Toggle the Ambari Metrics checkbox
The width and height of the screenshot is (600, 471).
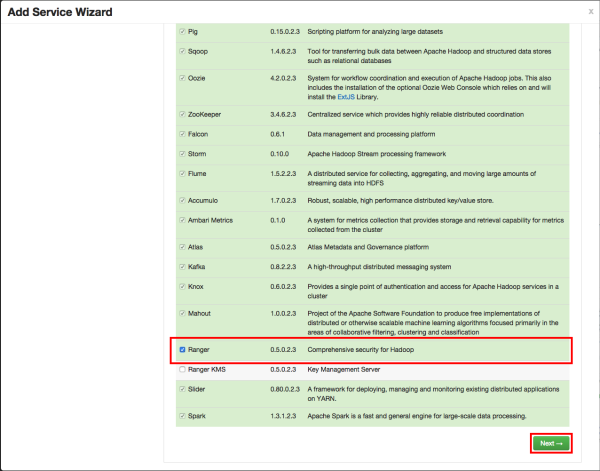[182, 220]
